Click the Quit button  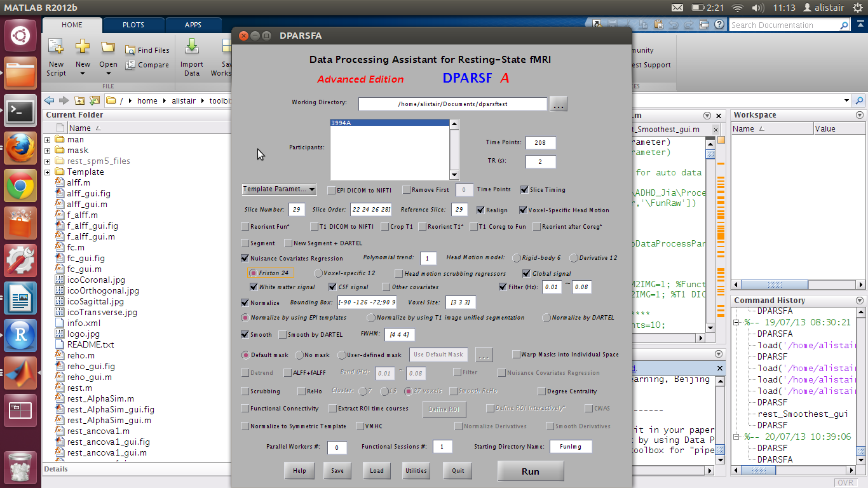pyautogui.click(x=458, y=471)
